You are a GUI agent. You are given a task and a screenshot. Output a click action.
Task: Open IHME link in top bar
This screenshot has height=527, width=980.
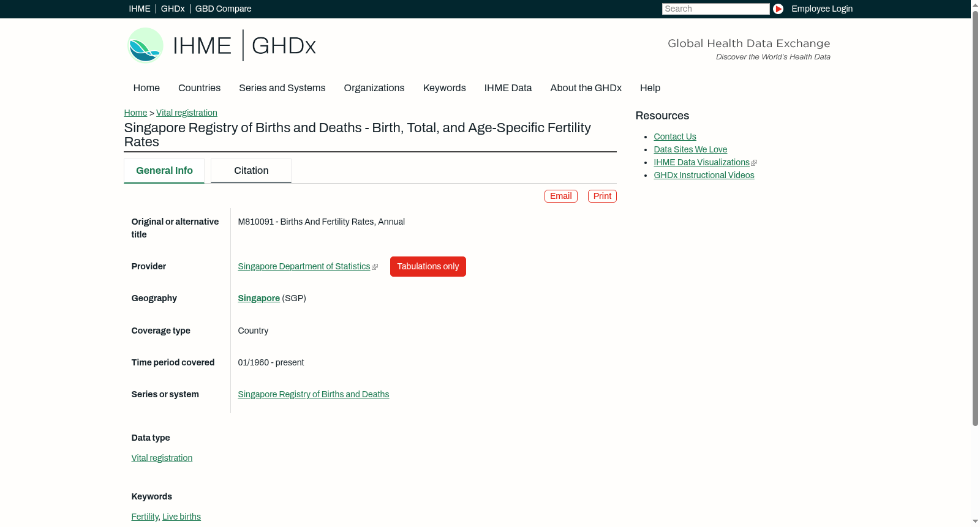(x=140, y=9)
